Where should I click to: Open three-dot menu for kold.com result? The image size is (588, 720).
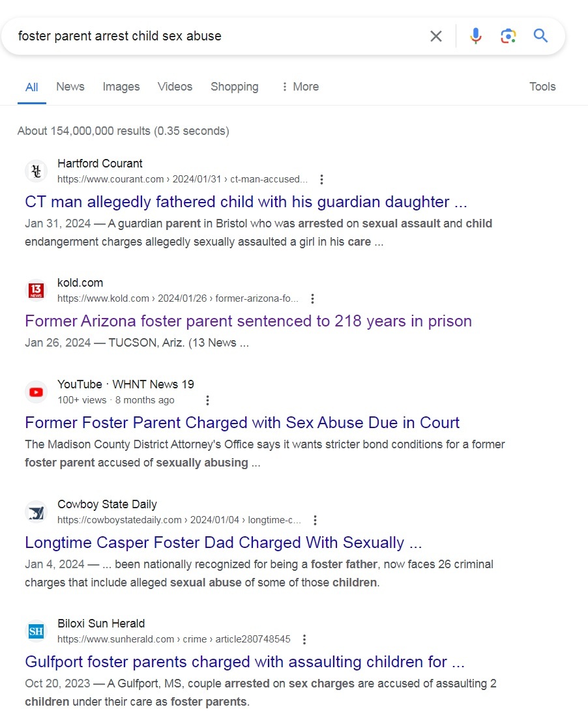312,298
